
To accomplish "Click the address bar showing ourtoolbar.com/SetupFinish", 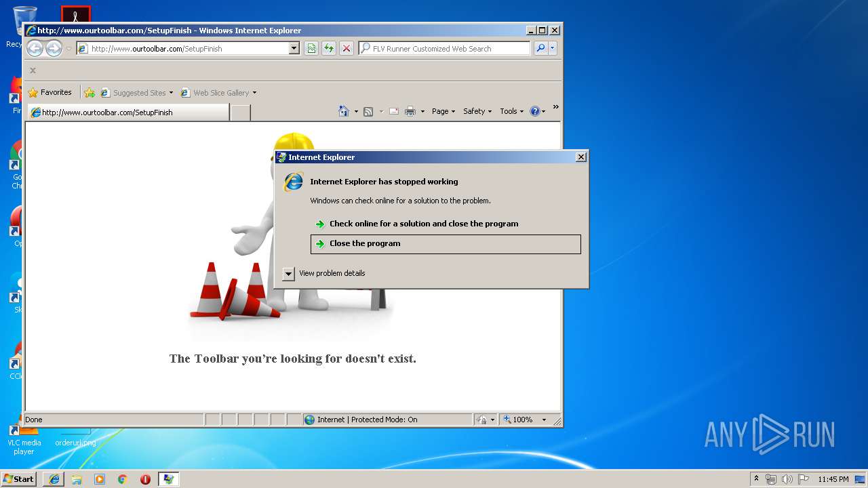I will pos(188,48).
